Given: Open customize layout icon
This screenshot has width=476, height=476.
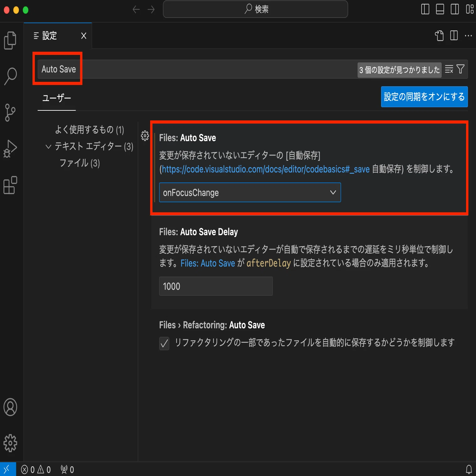Looking at the screenshot, I should pos(469,9).
